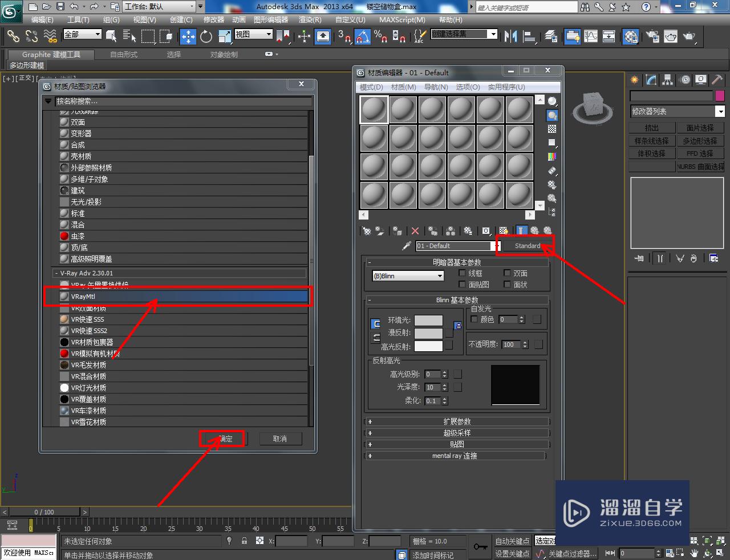The width and height of the screenshot is (730, 560).
Task: Open (B)Blinn shader type dropdown
Action: pyautogui.click(x=408, y=276)
